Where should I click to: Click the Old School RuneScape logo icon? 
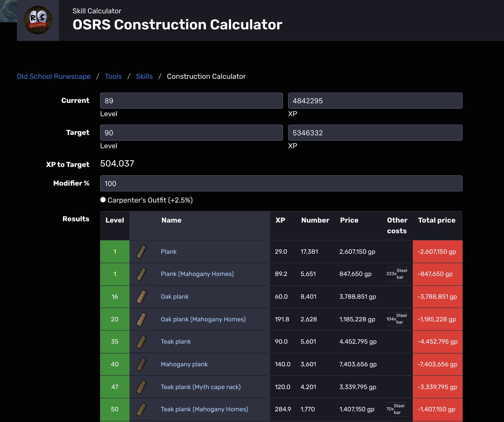coord(38,20)
